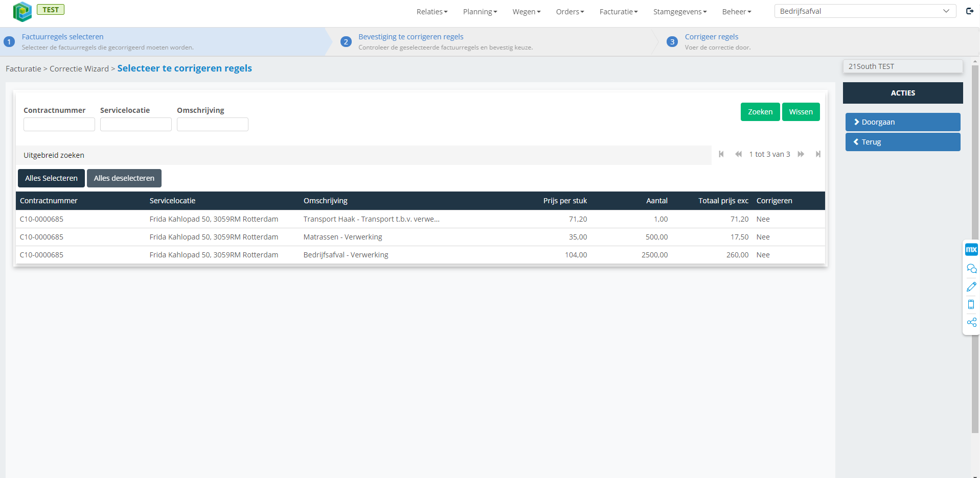Click quantity 500,00 cell
Viewport: 980px width, 478px height.
point(657,237)
